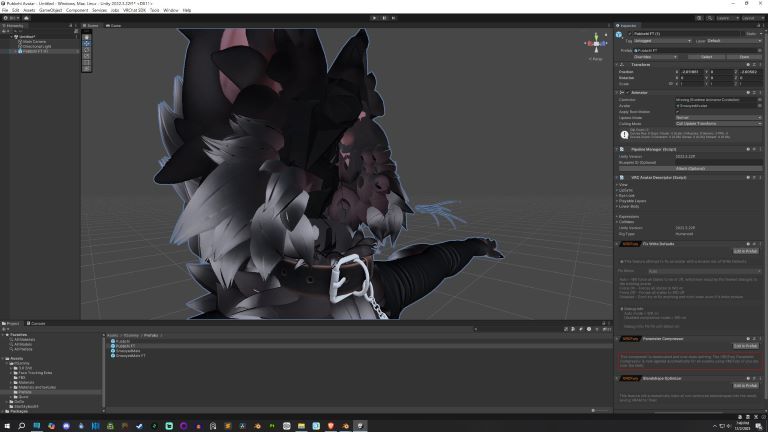Select the View (hand) tool in Scene
Viewport: 768px width, 432px height.
coord(87,37)
